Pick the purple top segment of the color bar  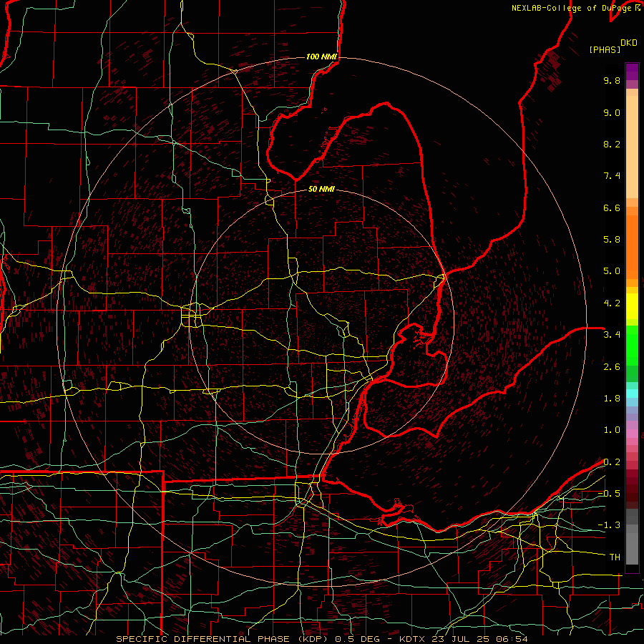(x=632, y=72)
